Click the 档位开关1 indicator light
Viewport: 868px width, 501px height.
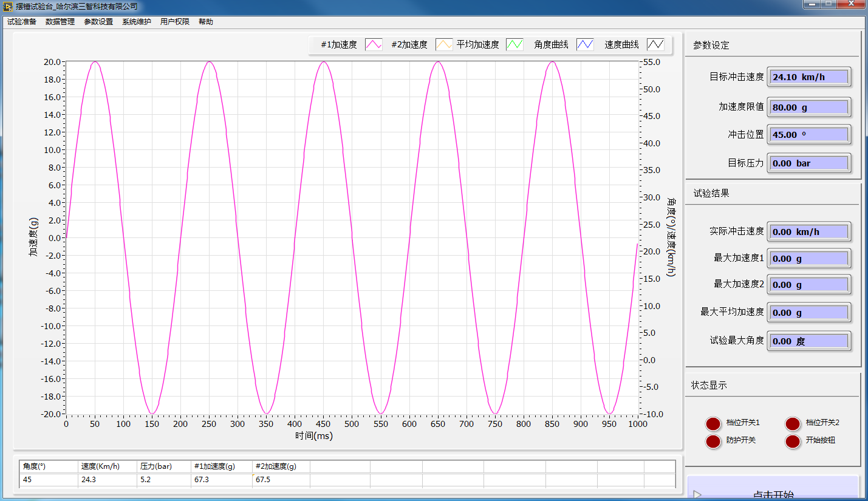(713, 424)
